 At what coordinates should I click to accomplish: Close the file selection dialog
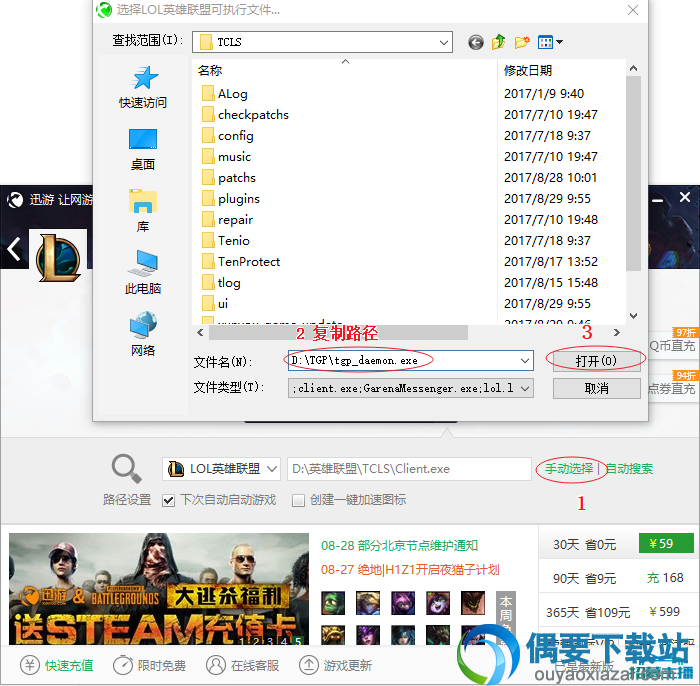pyautogui.click(x=633, y=10)
